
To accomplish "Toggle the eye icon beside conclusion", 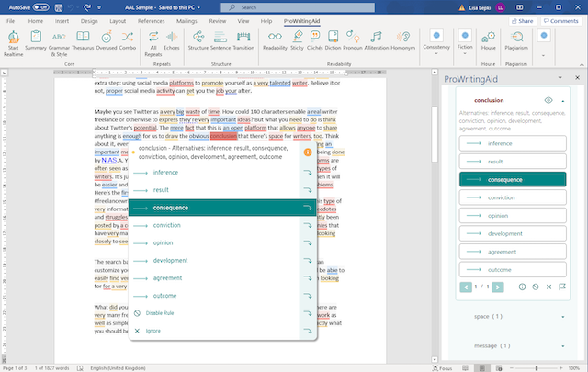I will [548, 100].
